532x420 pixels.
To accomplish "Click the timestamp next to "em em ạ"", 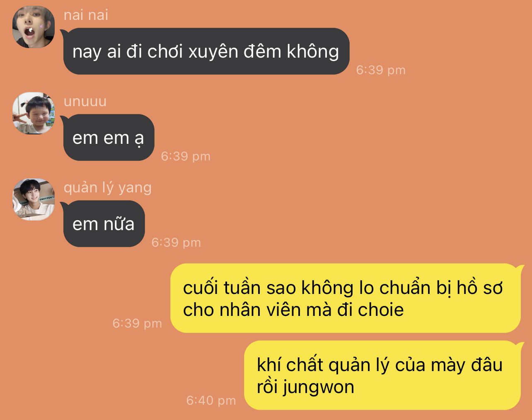I will (x=186, y=156).
